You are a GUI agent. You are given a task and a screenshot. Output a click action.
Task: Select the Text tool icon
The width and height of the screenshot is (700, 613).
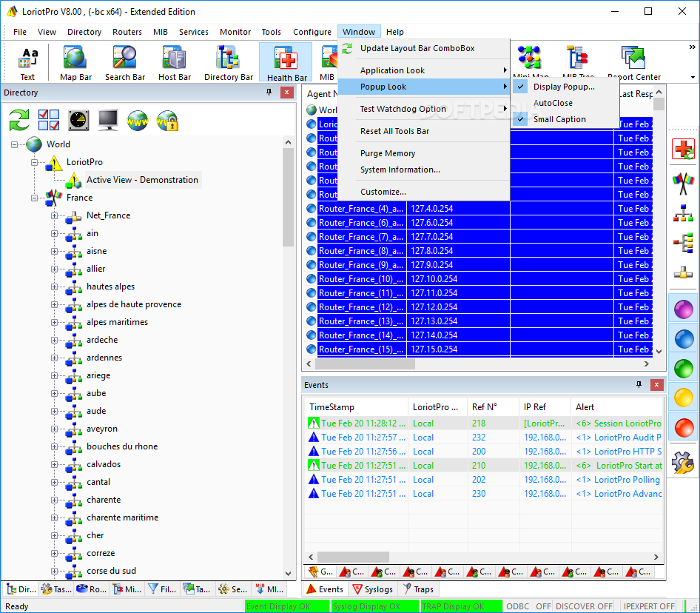(27, 63)
